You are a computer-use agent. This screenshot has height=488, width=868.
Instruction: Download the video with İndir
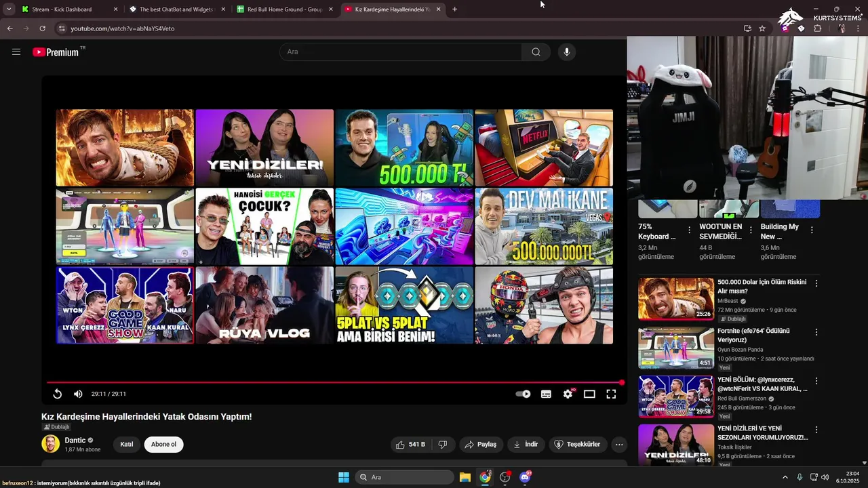pyautogui.click(x=526, y=445)
